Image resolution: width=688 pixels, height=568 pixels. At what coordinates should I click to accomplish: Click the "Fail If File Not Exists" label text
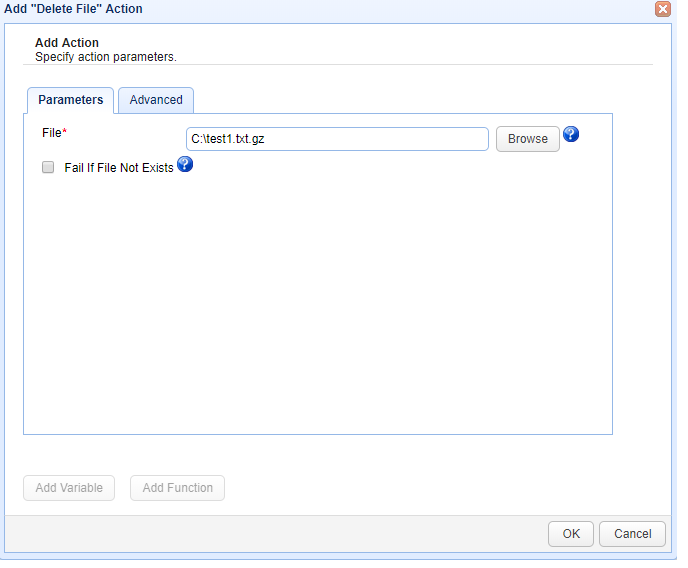pyautogui.click(x=118, y=168)
